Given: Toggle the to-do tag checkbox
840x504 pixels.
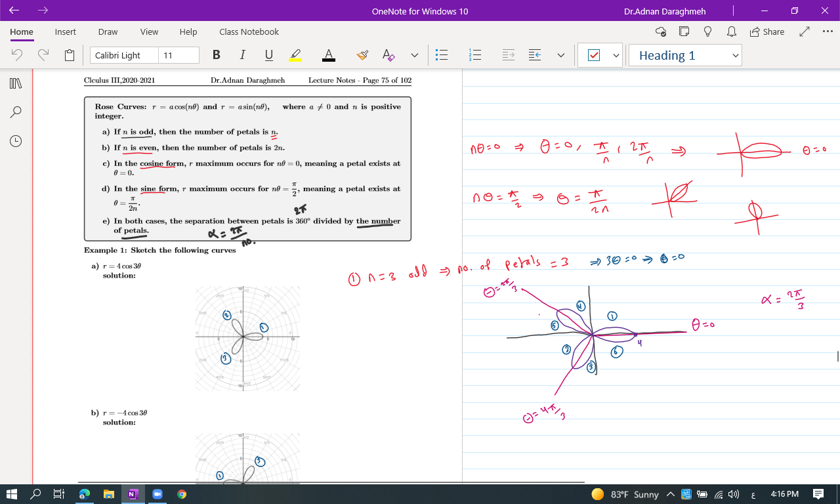Looking at the screenshot, I should [x=593, y=56].
